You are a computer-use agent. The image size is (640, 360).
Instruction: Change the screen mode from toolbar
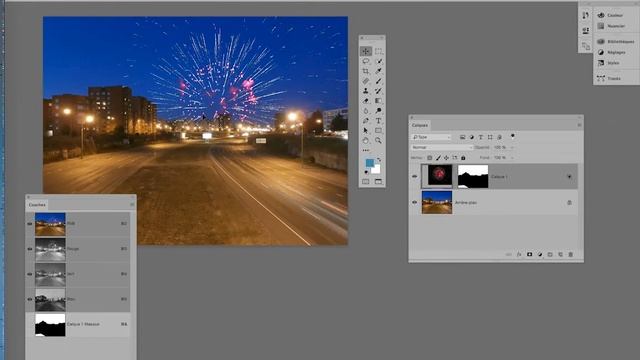tap(379, 182)
